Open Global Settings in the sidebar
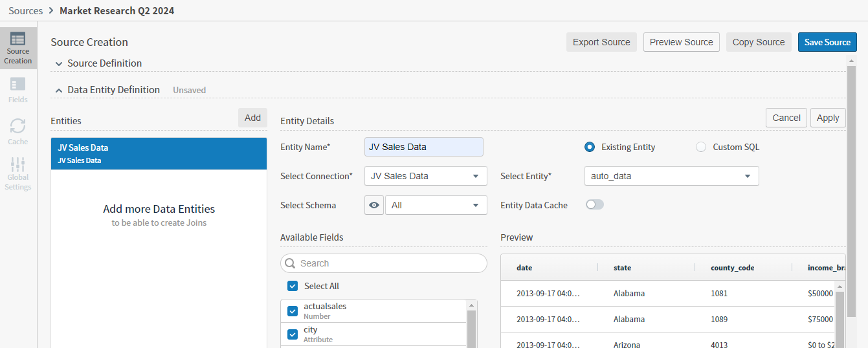This screenshot has height=348, width=868. point(18,173)
